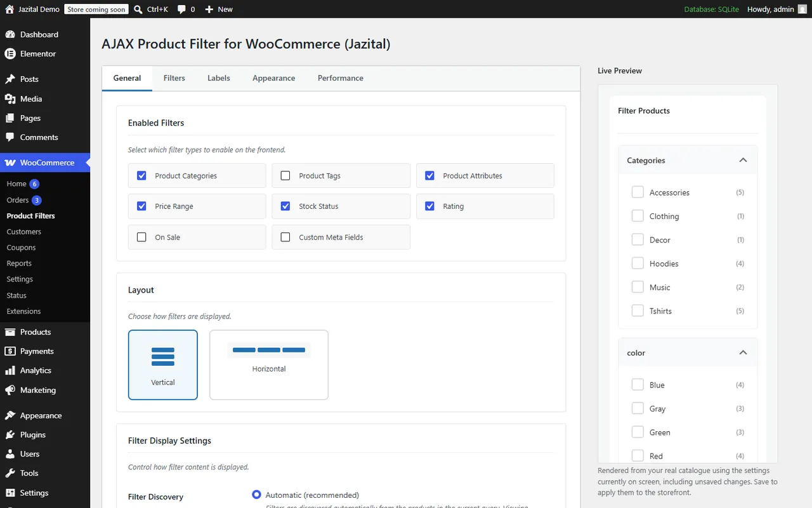The height and width of the screenshot is (508, 812).
Task: Disable the Rating filter checkbox
Action: [x=430, y=206]
